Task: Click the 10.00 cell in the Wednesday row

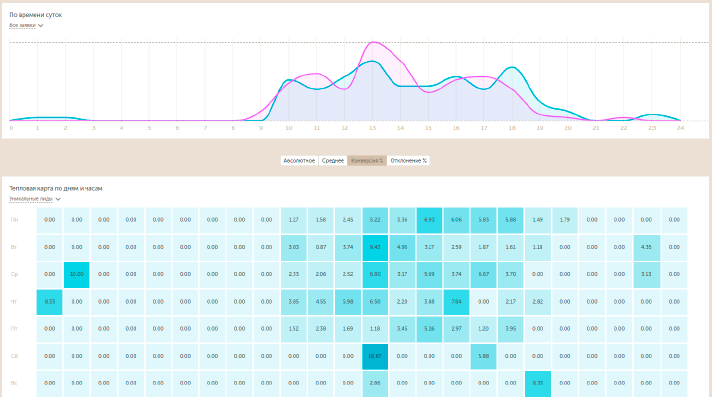Action: coord(77,274)
